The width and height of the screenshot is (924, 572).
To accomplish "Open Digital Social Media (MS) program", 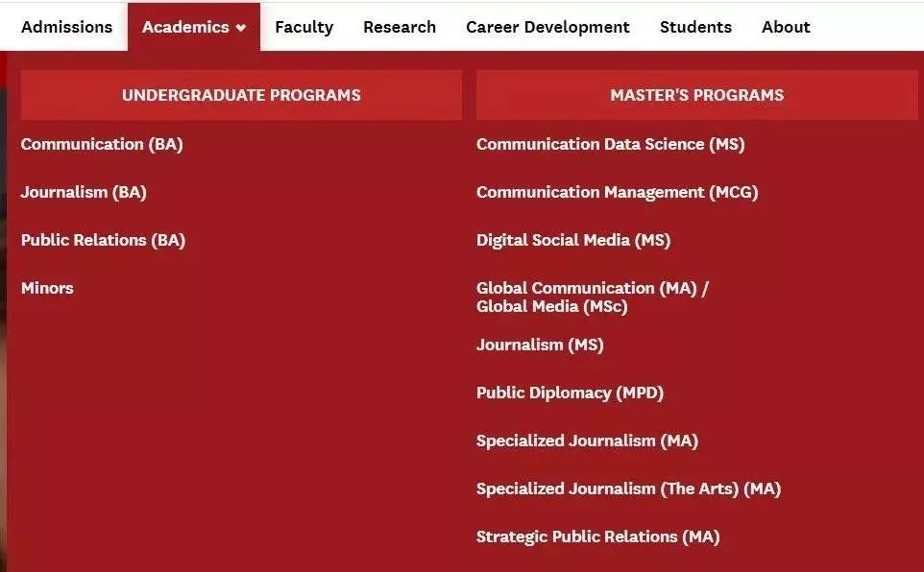I will point(572,240).
